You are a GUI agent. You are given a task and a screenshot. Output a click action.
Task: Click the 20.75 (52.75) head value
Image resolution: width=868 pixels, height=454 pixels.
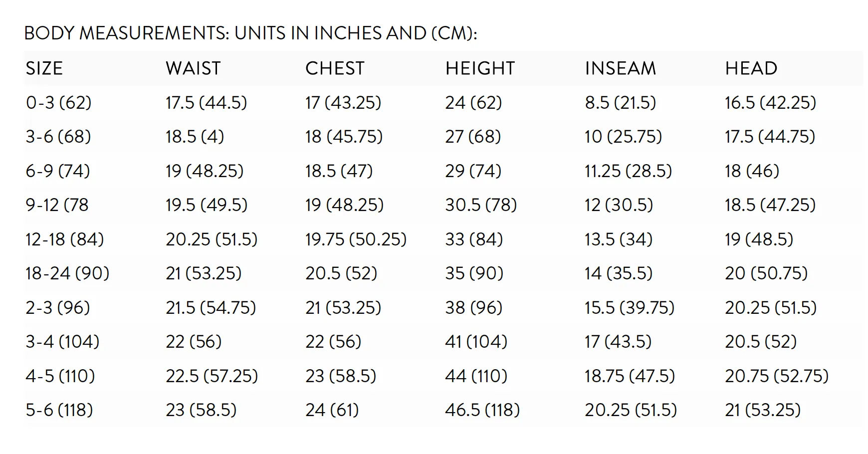[777, 376]
